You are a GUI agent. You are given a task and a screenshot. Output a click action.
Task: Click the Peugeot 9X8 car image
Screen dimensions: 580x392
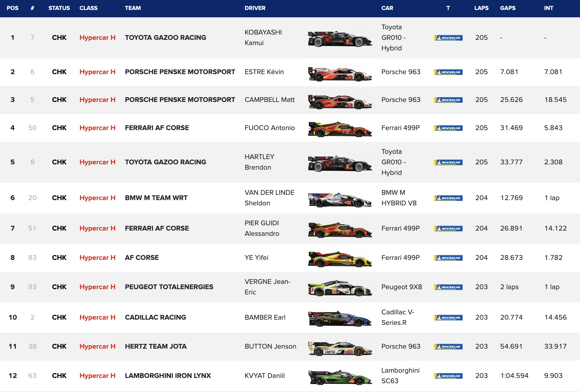pos(340,288)
